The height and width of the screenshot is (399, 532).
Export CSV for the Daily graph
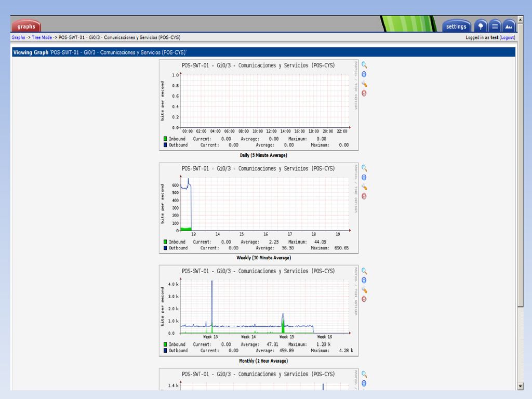pos(364,74)
